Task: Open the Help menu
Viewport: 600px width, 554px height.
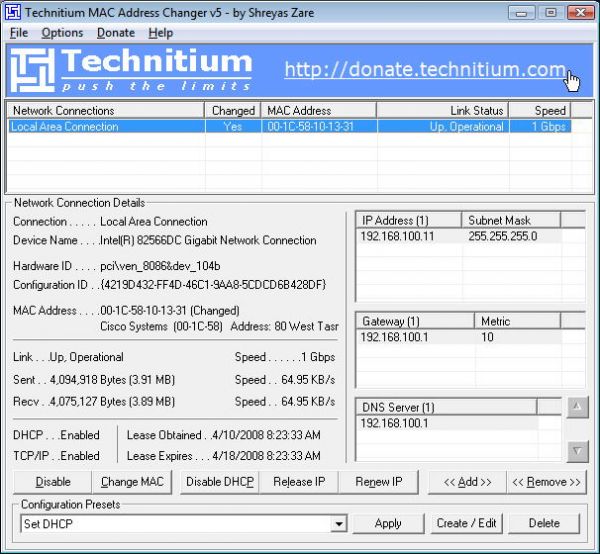Action: [x=161, y=33]
